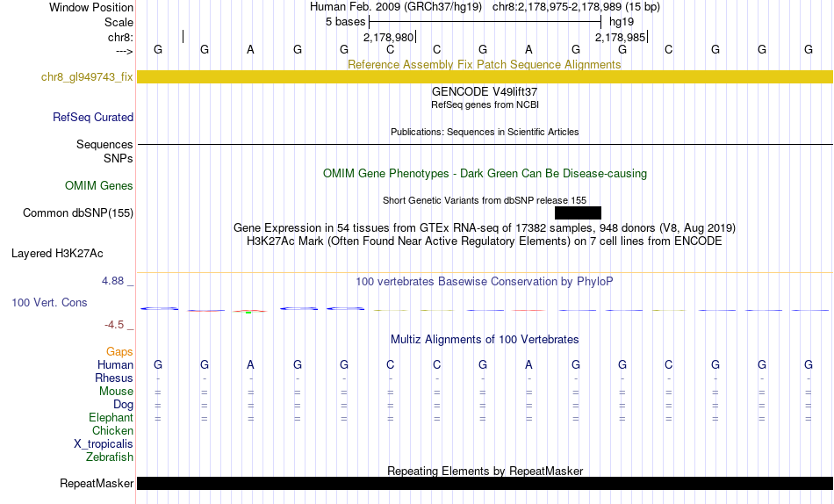Viewport: 834px width, 504px height.
Task: Click the Sequences track label
Action: coord(104,144)
